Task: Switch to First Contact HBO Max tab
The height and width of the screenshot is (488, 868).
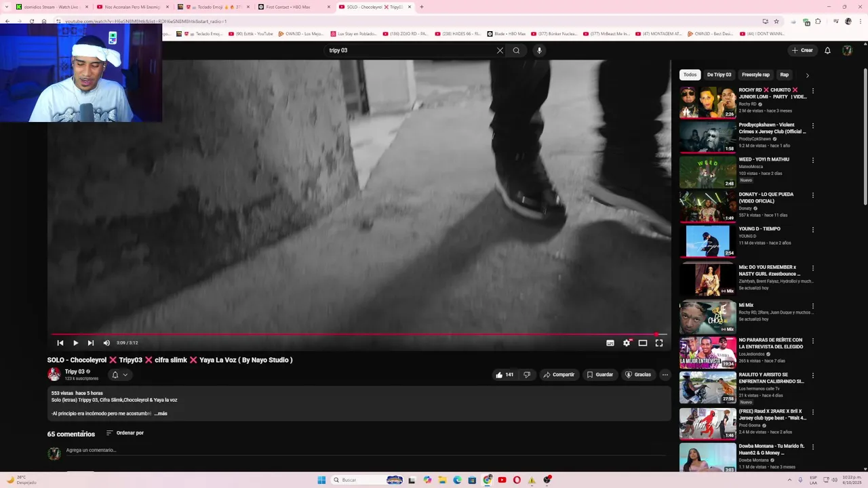Action: point(288,7)
